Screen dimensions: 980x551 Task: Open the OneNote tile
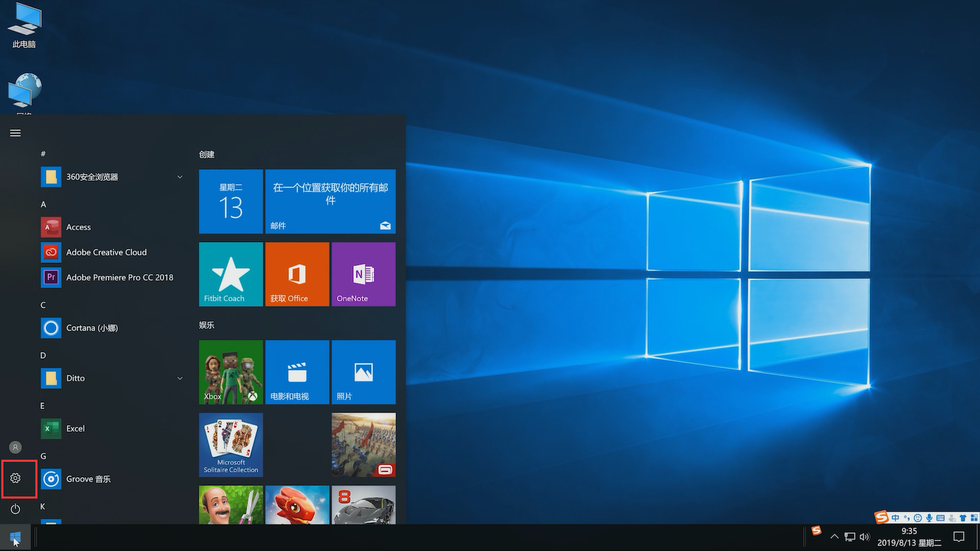(363, 274)
